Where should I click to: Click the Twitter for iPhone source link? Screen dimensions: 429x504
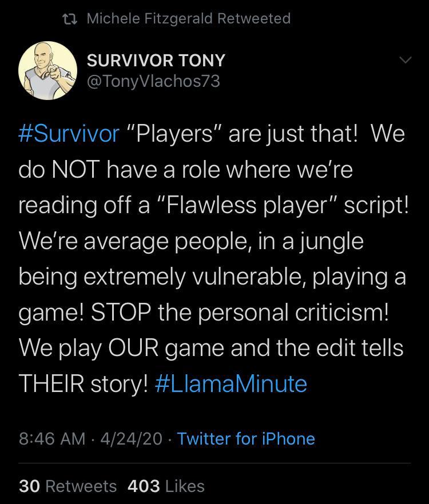pos(245,439)
